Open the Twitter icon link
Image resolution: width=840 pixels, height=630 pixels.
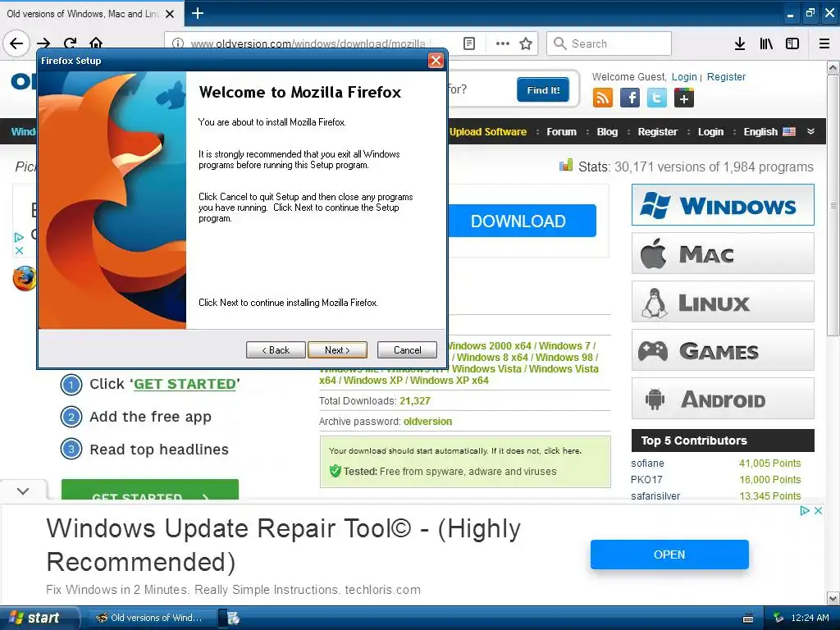tap(657, 98)
